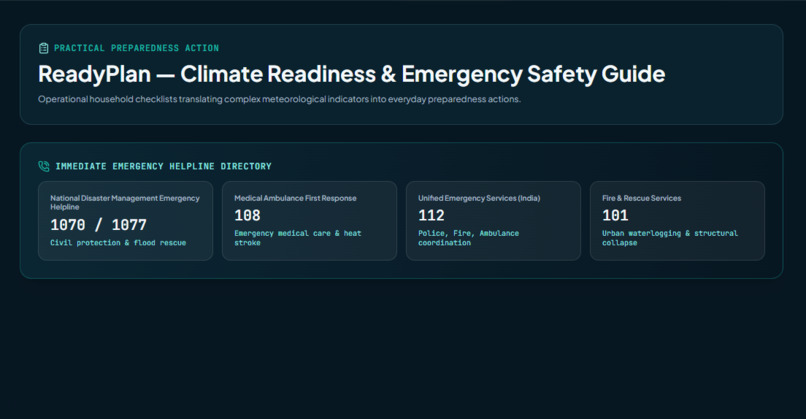806x419 pixels.
Task: Click the phone icon beside Helpline Directory
Action: pyautogui.click(x=44, y=166)
